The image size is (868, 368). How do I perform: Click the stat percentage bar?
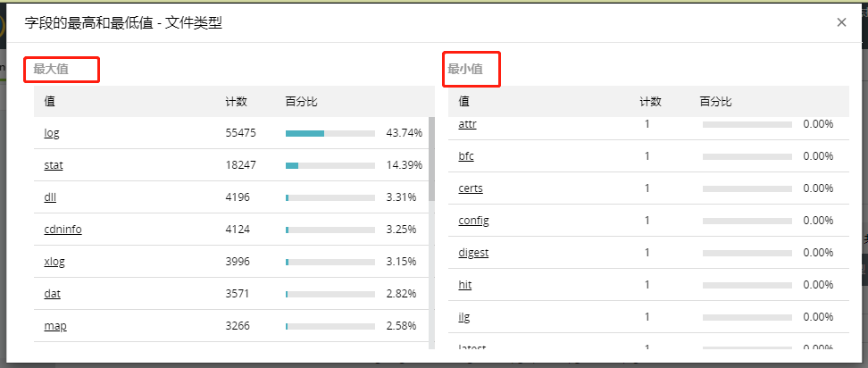click(330, 165)
